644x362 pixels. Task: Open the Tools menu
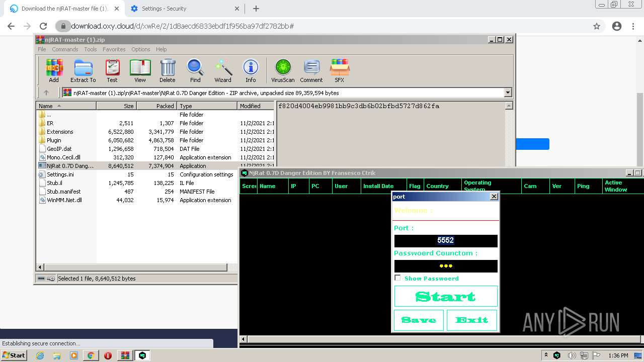tap(91, 49)
